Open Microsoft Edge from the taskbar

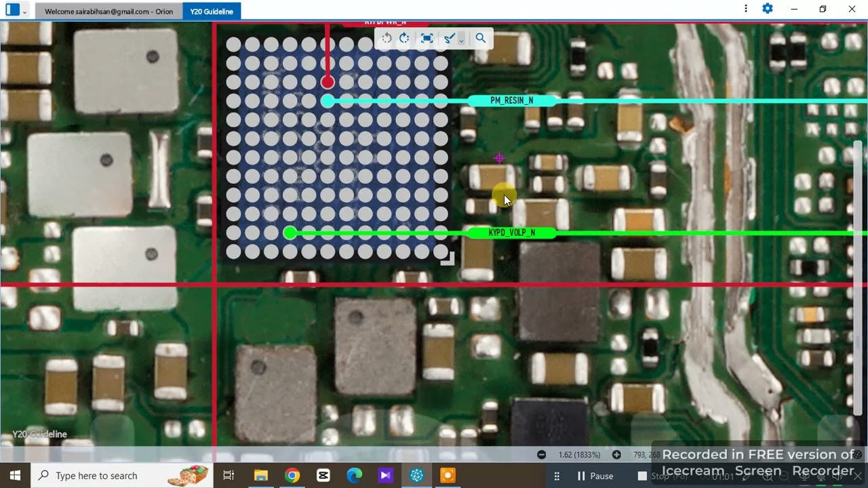[x=355, y=476]
